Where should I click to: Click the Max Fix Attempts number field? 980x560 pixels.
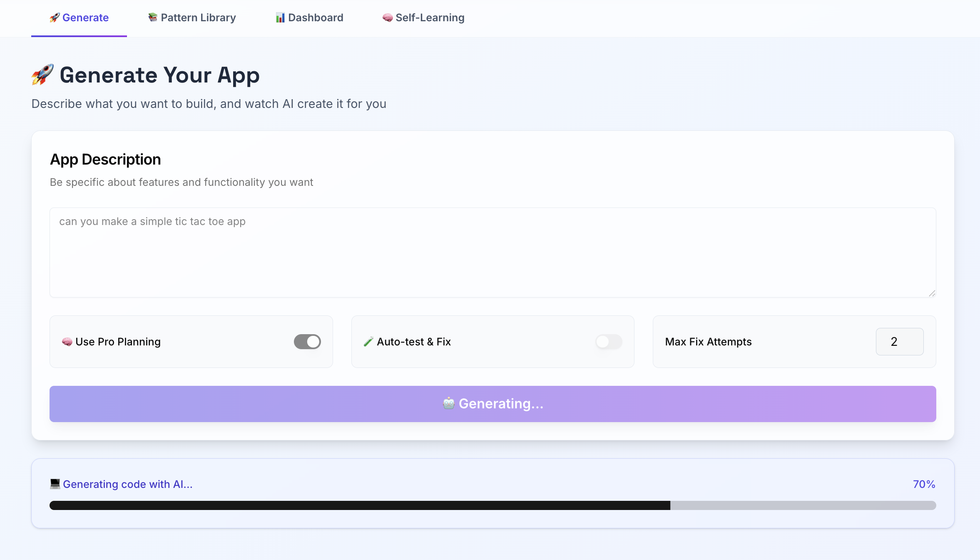tap(899, 342)
